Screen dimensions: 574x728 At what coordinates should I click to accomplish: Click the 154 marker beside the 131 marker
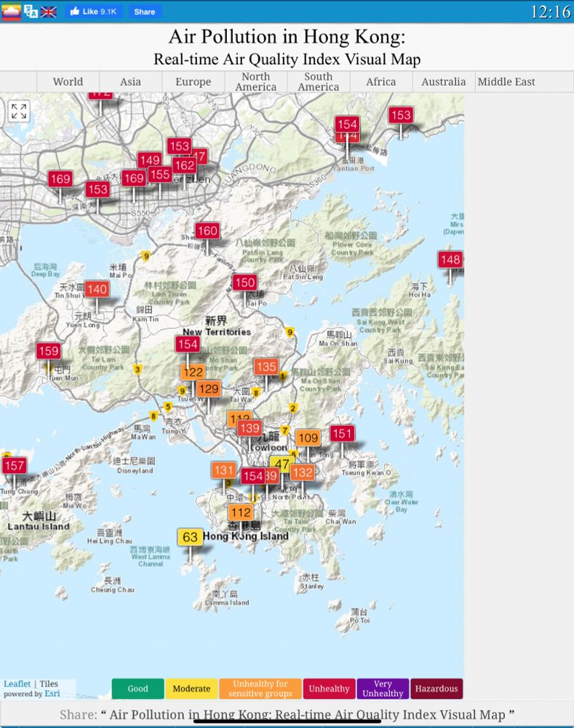click(x=253, y=476)
